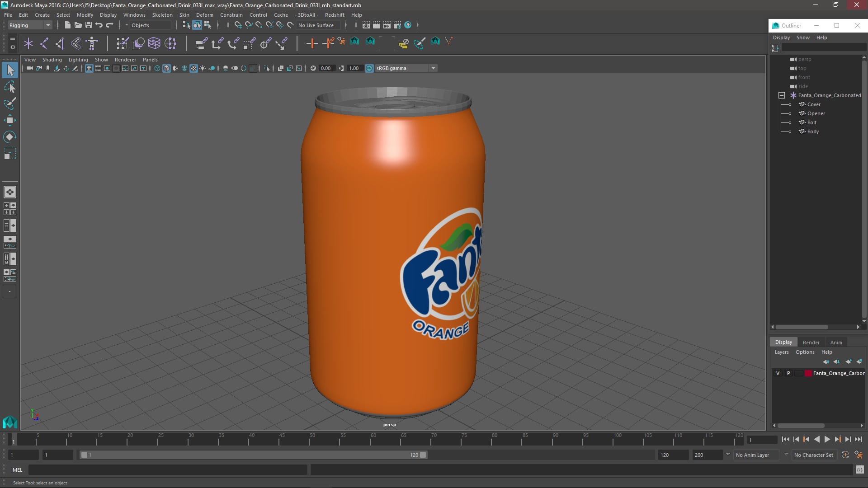
Task: Open the Rigging menu set dropdown
Action: [30, 25]
